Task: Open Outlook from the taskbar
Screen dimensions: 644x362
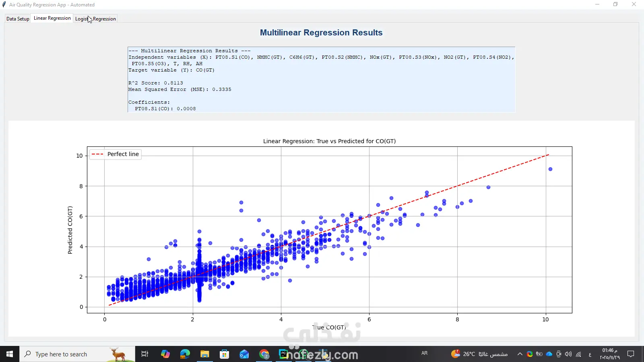Action: (x=244, y=354)
